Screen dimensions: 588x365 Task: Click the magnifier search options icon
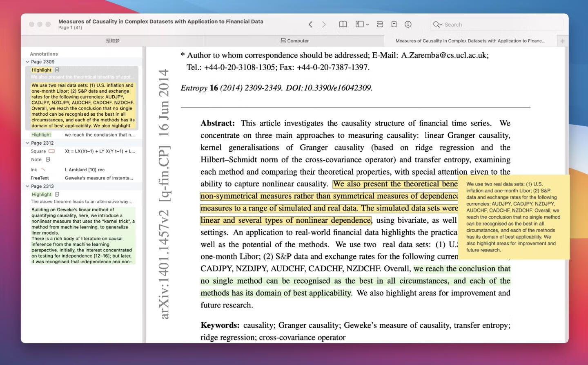pyautogui.click(x=437, y=25)
